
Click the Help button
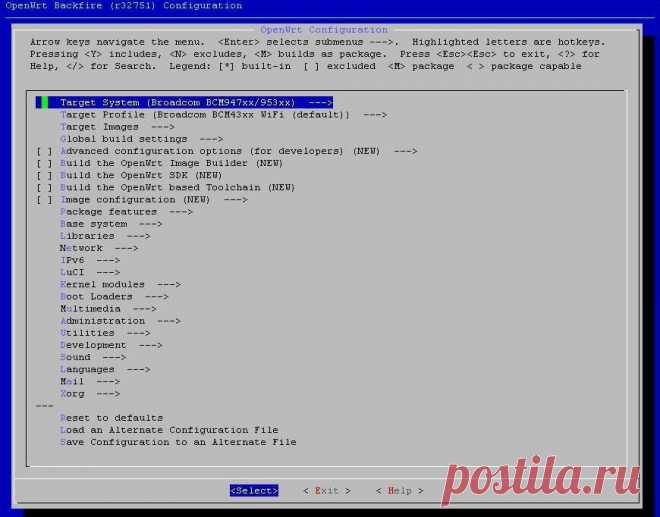(x=399, y=491)
